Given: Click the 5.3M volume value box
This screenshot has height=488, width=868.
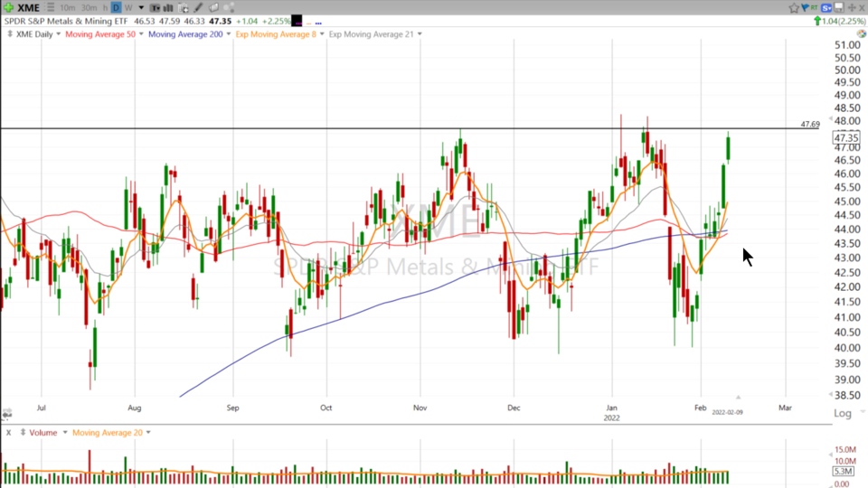Looking at the screenshot, I should [x=844, y=472].
